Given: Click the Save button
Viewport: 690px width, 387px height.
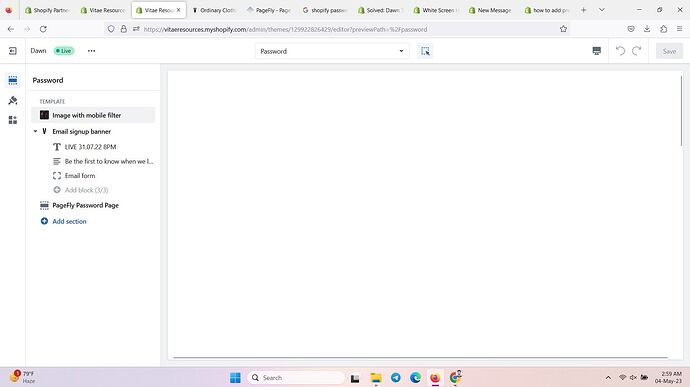Looking at the screenshot, I should (669, 51).
